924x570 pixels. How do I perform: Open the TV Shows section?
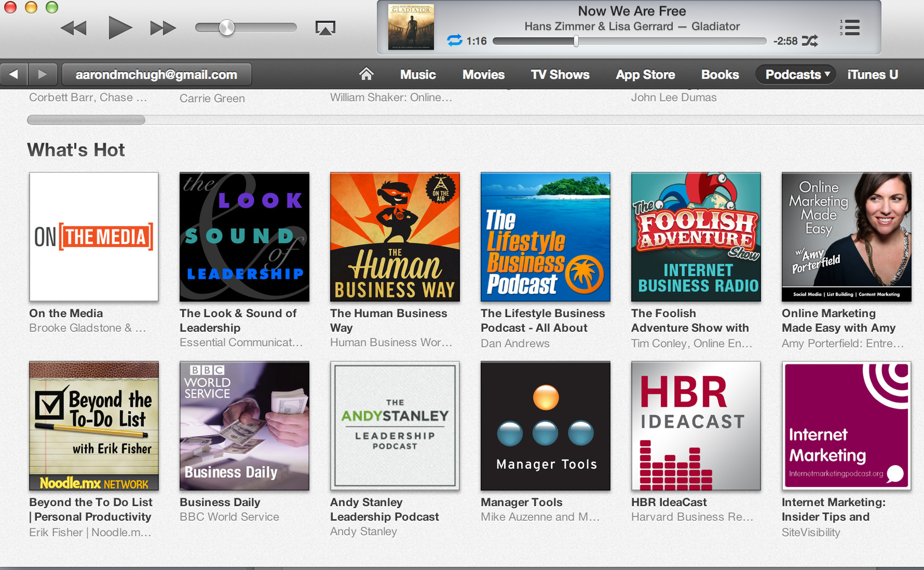[560, 74]
